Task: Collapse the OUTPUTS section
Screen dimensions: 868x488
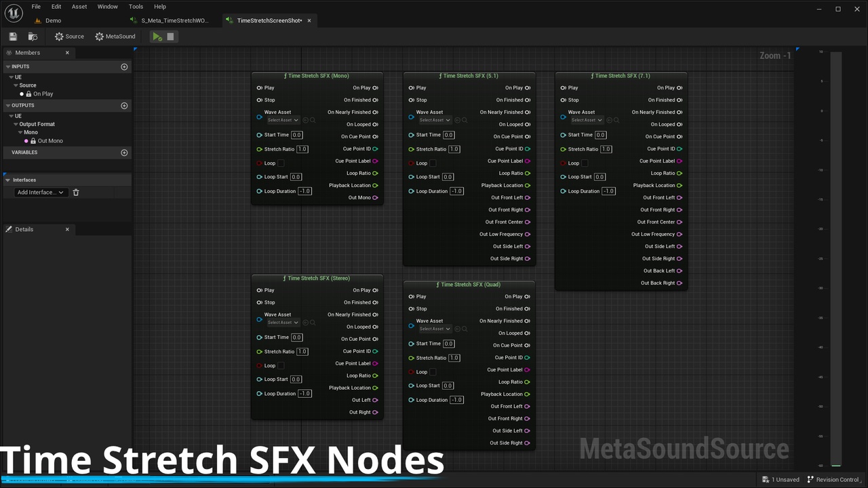Action: pyautogui.click(x=7, y=106)
